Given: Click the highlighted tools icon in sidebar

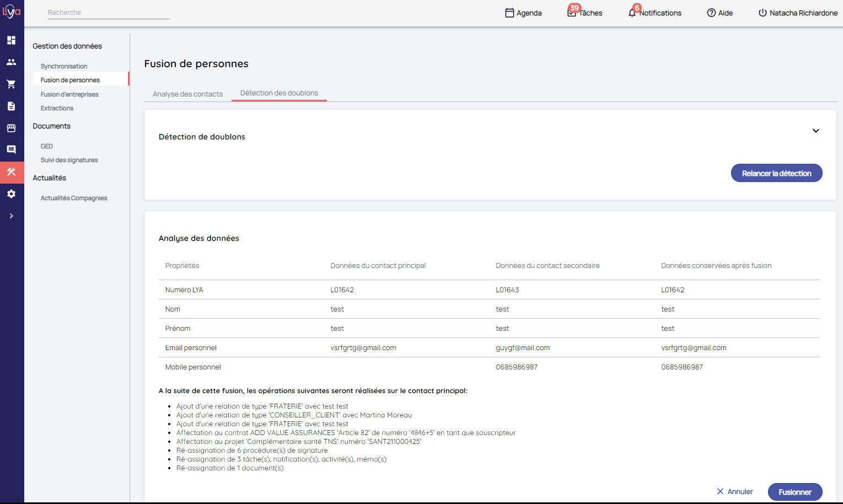Looking at the screenshot, I should [x=11, y=172].
